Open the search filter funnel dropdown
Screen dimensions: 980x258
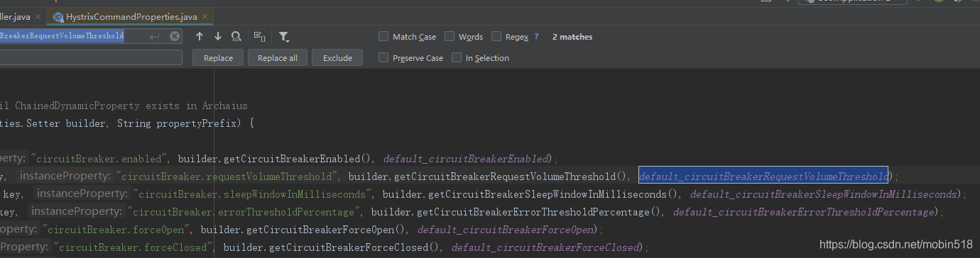283,36
